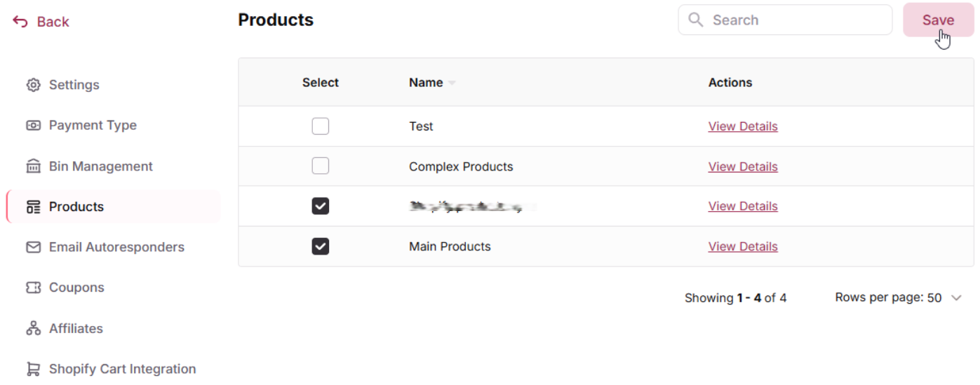The height and width of the screenshot is (385, 980).
Task: Click the Save button
Action: (938, 20)
